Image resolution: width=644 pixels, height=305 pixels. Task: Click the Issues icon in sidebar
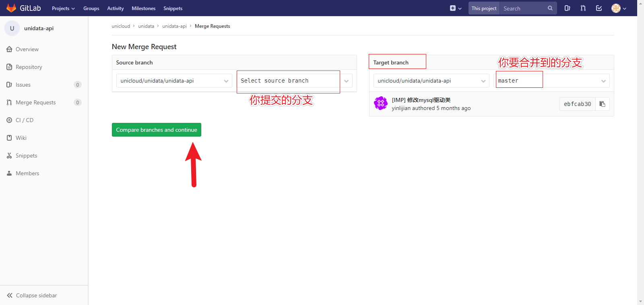pos(9,85)
